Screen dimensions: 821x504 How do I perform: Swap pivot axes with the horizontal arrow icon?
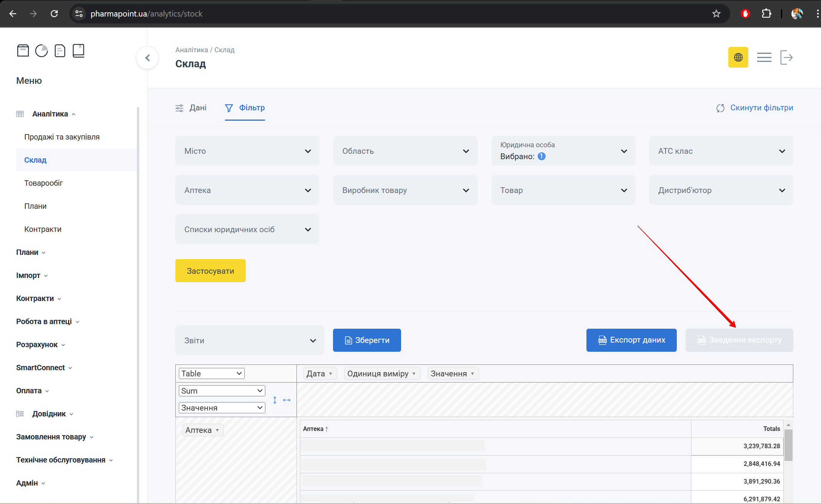[x=287, y=400]
